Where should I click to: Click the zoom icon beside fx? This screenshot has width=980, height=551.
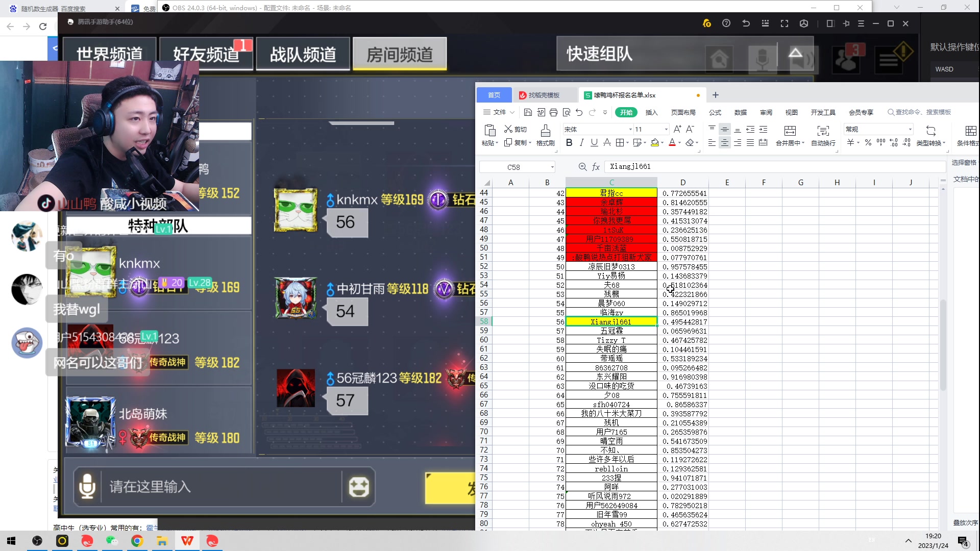582,167
